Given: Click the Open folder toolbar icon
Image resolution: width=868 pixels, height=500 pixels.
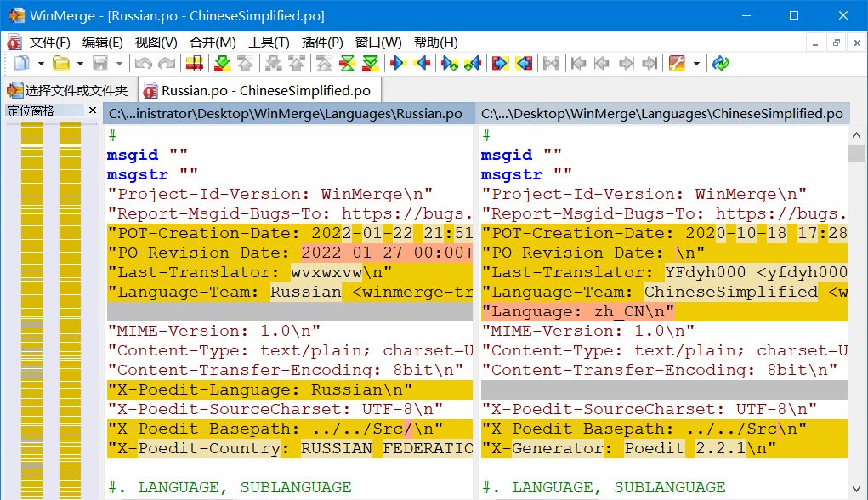Looking at the screenshot, I should (x=61, y=64).
